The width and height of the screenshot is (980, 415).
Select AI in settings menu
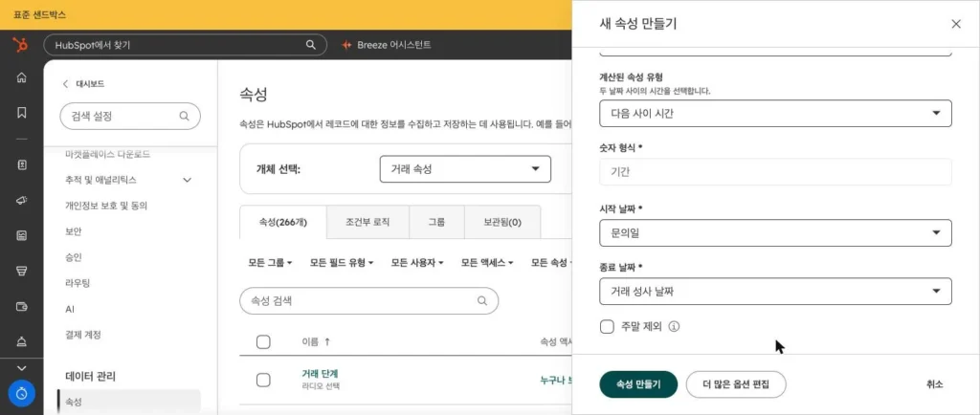click(70, 309)
